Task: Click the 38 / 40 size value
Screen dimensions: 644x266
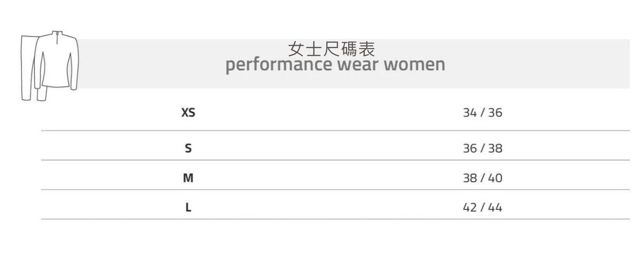Action: [x=482, y=178]
